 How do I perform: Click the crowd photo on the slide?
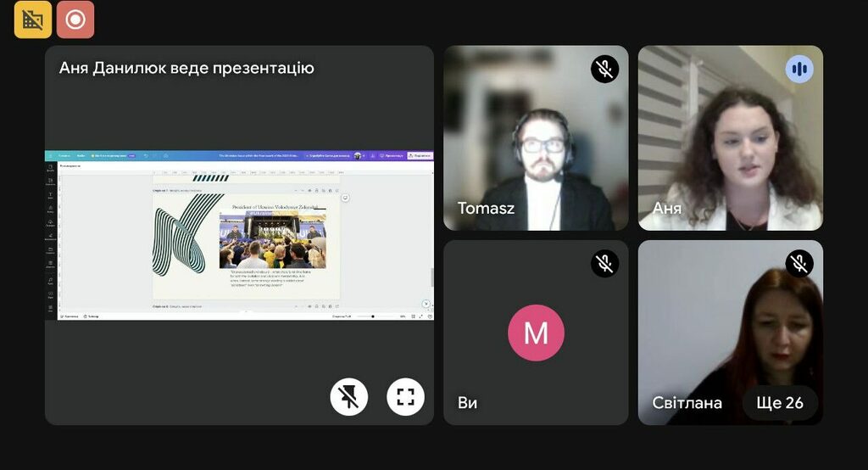[271, 241]
